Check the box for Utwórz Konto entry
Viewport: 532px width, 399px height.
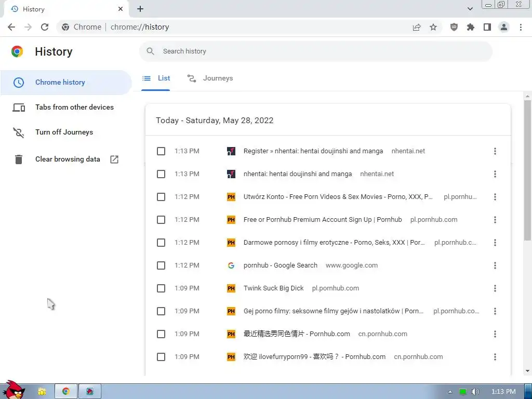click(x=161, y=197)
